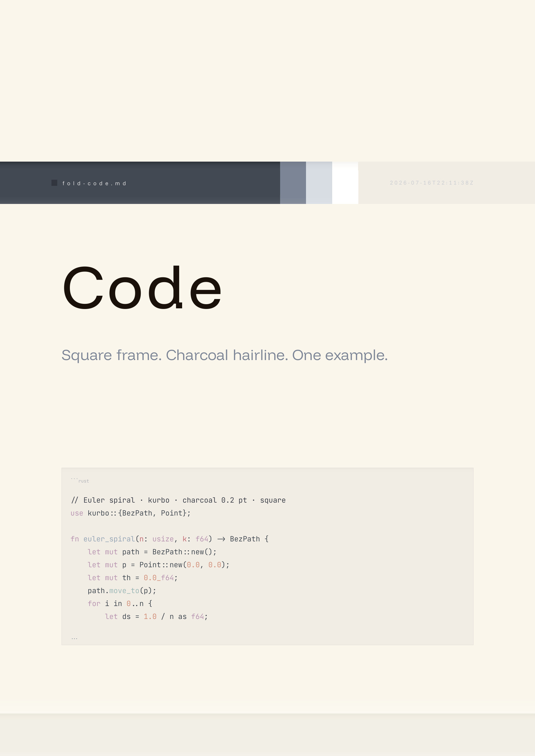Click the pale blue-gray color swatch
535x756 pixels.
319,183
